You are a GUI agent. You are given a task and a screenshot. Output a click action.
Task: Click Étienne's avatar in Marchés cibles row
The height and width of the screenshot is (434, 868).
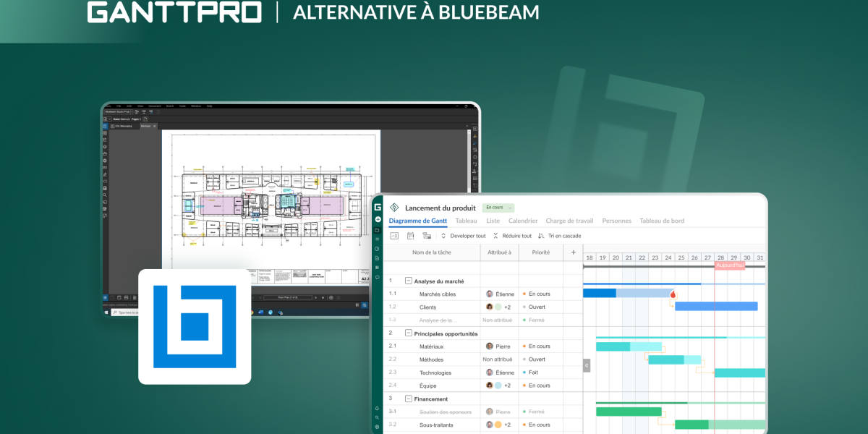[490, 294]
